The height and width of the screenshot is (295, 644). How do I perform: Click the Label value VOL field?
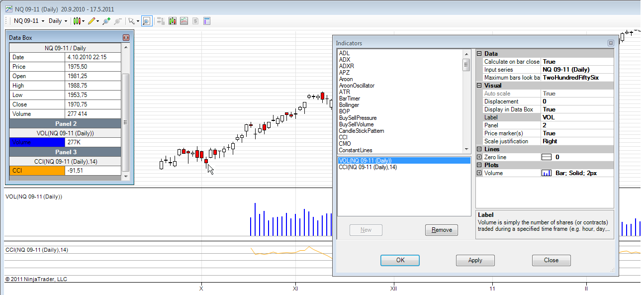click(577, 117)
